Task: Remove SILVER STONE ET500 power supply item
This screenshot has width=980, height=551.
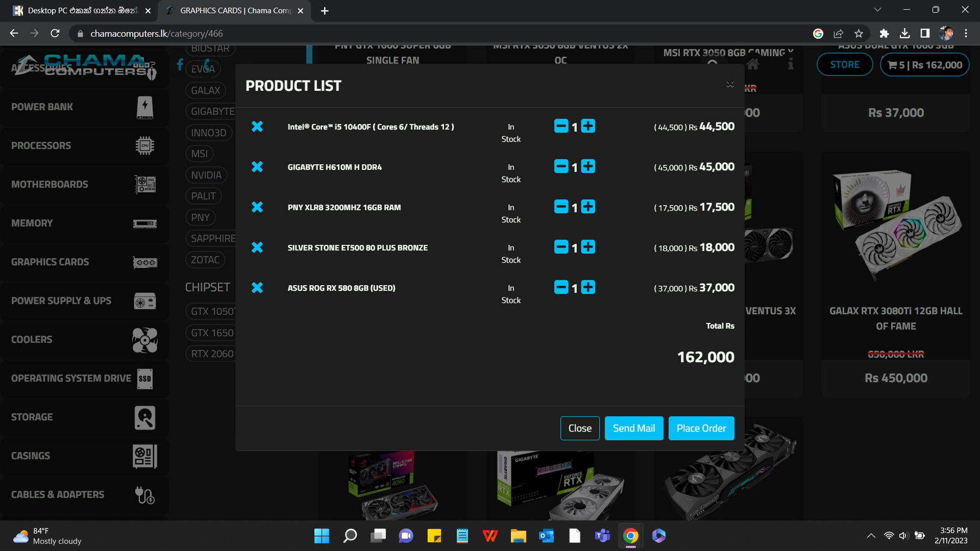Action: pos(257,247)
